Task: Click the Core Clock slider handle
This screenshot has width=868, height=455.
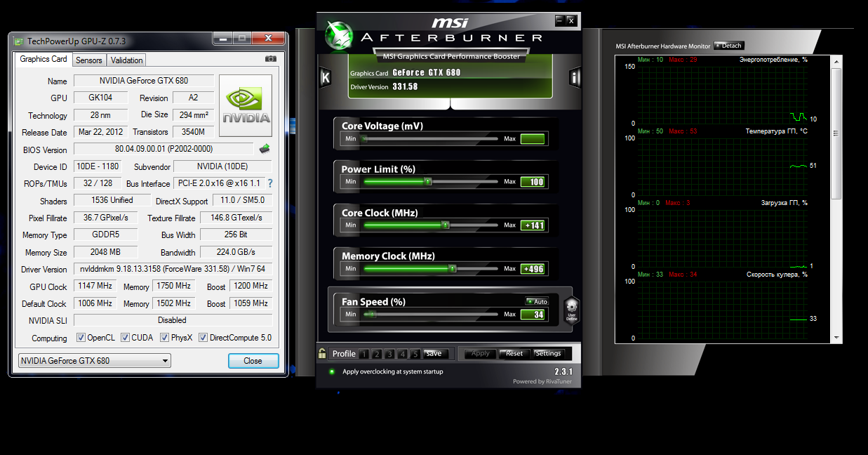Action: pyautogui.click(x=445, y=225)
